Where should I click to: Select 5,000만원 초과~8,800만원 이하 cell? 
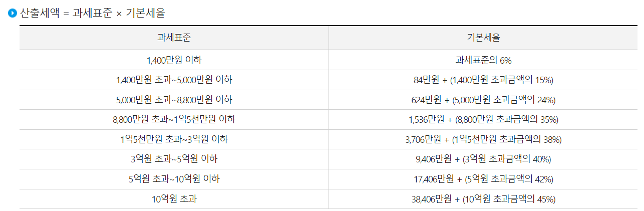tap(174, 100)
